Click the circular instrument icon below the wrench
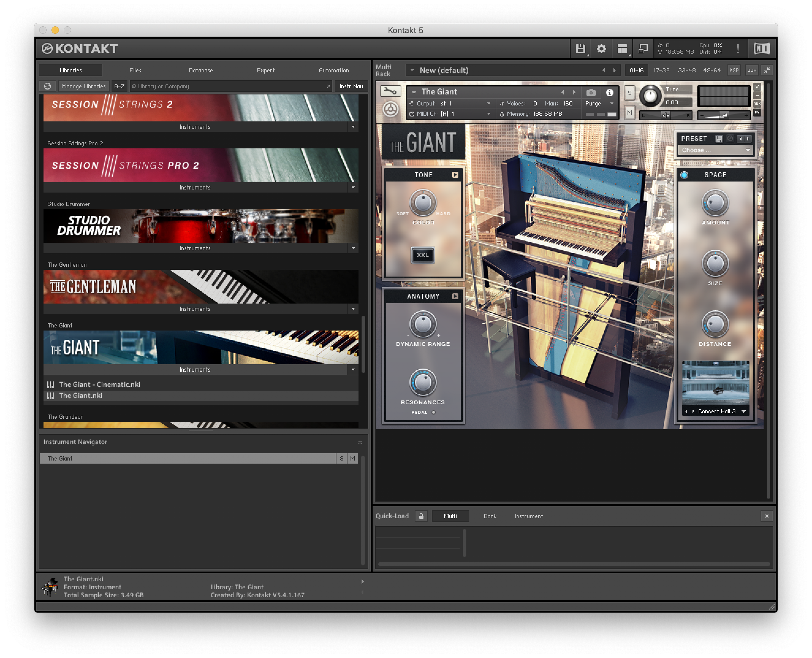 click(x=390, y=109)
